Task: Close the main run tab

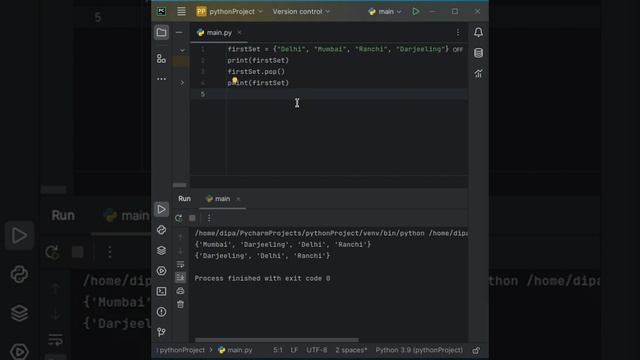Action: 238,199
